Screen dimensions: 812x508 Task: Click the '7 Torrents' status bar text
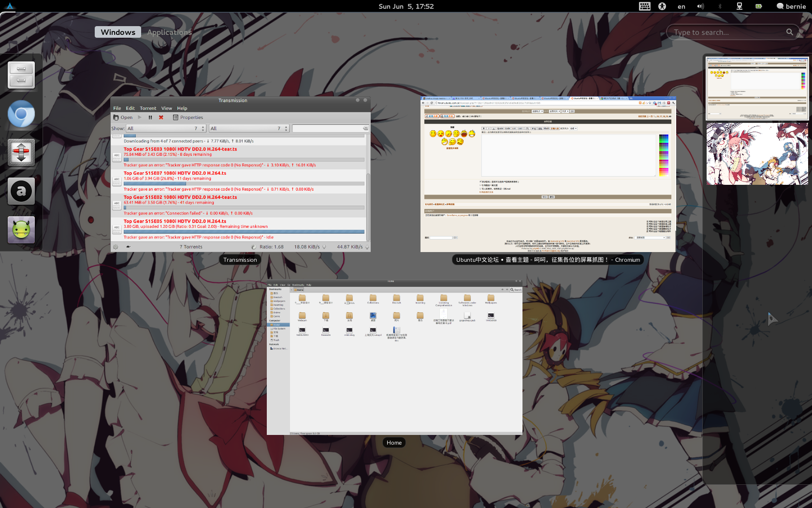tap(191, 247)
